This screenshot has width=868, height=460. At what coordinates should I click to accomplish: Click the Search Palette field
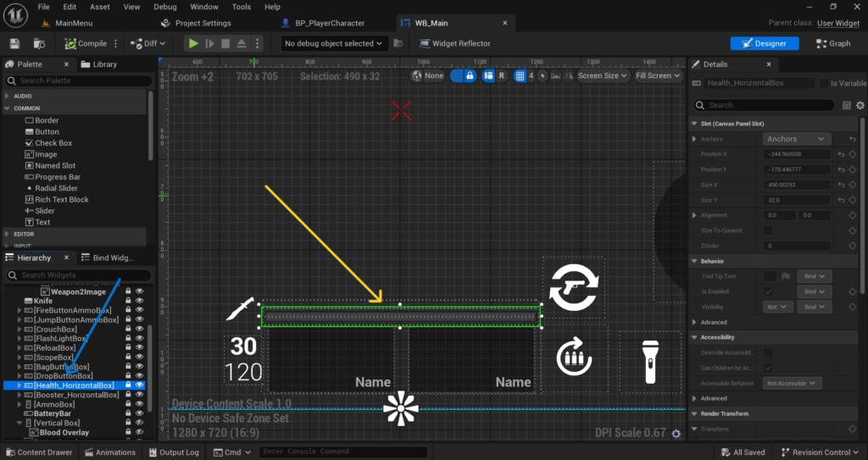[x=79, y=80]
